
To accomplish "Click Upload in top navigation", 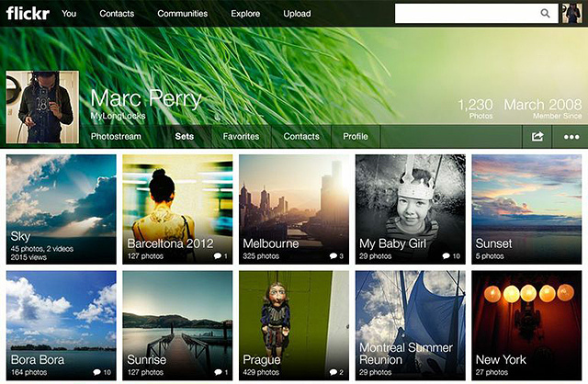I will (x=297, y=14).
